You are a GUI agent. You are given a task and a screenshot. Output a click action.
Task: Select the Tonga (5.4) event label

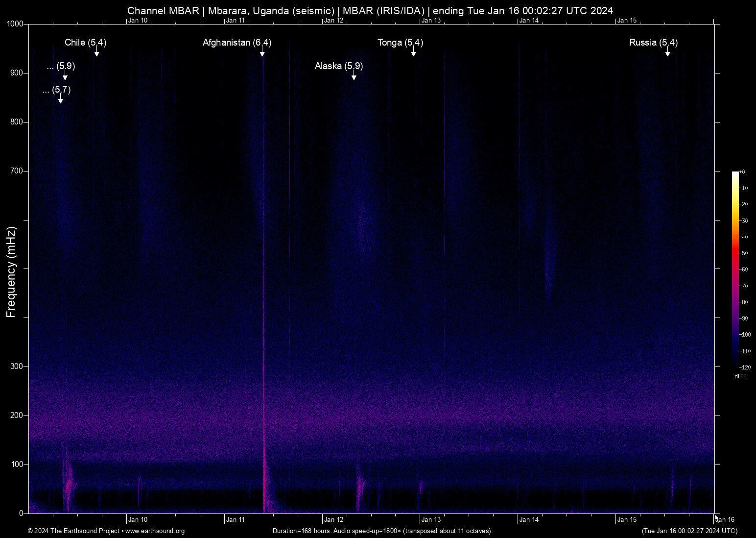pos(400,43)
